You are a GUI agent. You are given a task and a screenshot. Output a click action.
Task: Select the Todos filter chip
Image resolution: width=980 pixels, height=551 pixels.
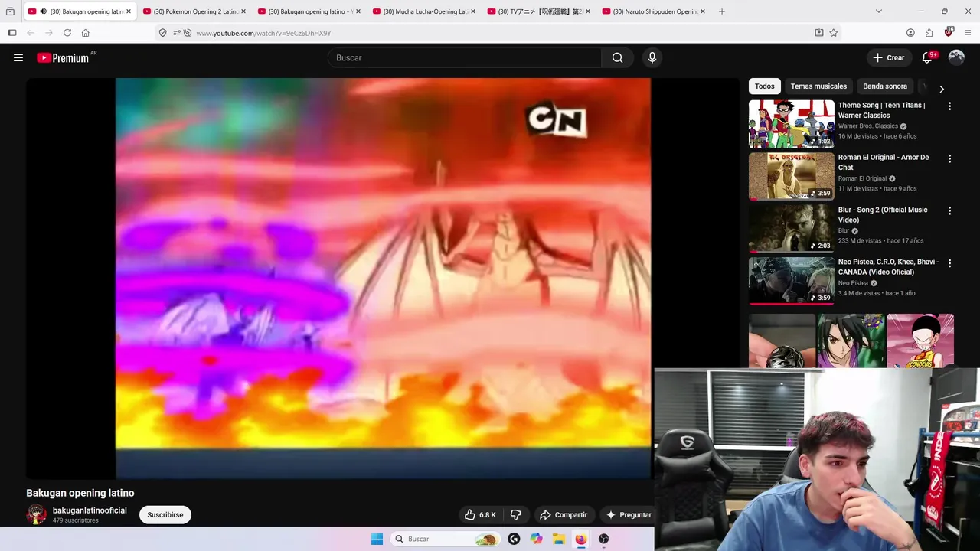click(764, 86)
